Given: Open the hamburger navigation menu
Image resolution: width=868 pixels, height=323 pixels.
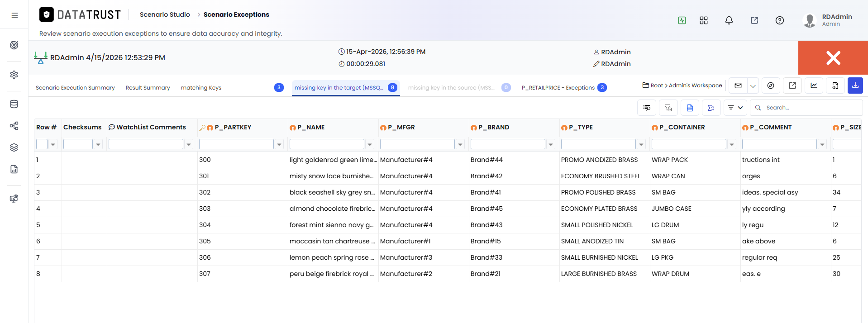Looking at the screenshot, I should [14, 15].
